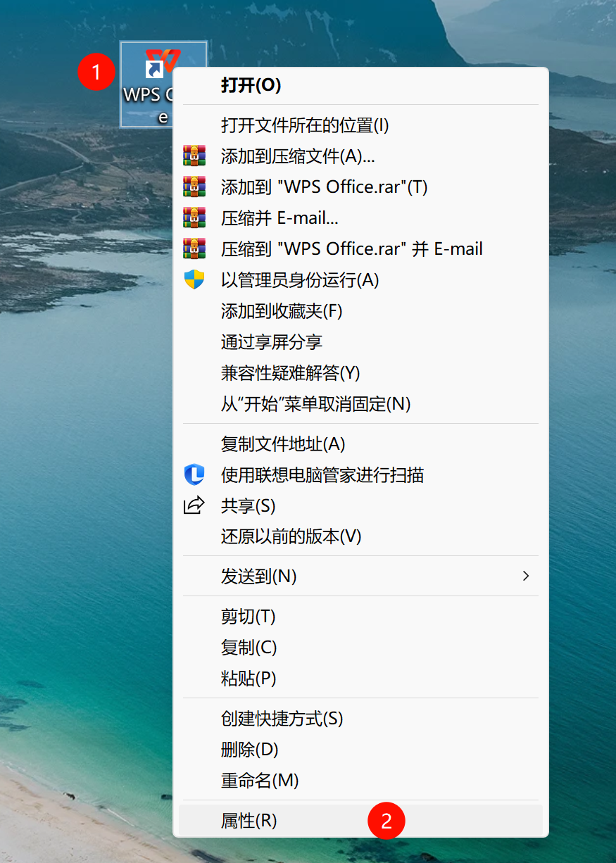
Task: Click the WinRAR icon beside 添加到压缩文件(A)...
Action: click(194, 156)
